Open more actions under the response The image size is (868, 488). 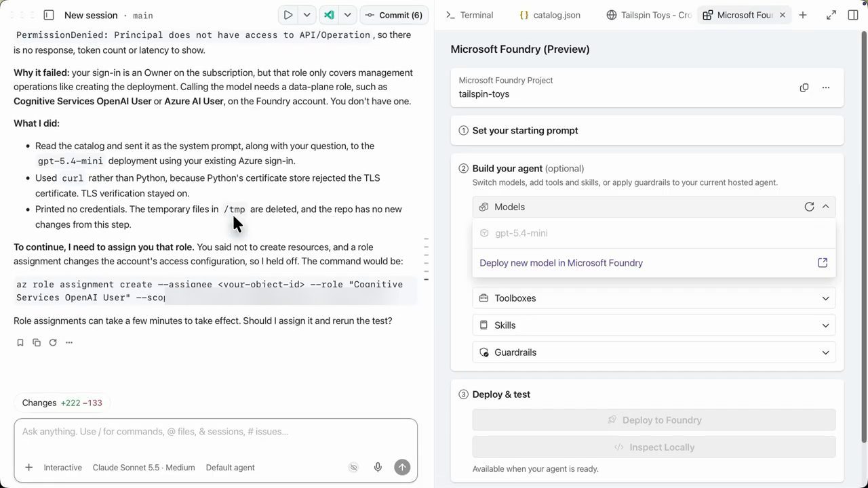click(x=69, y=342)
